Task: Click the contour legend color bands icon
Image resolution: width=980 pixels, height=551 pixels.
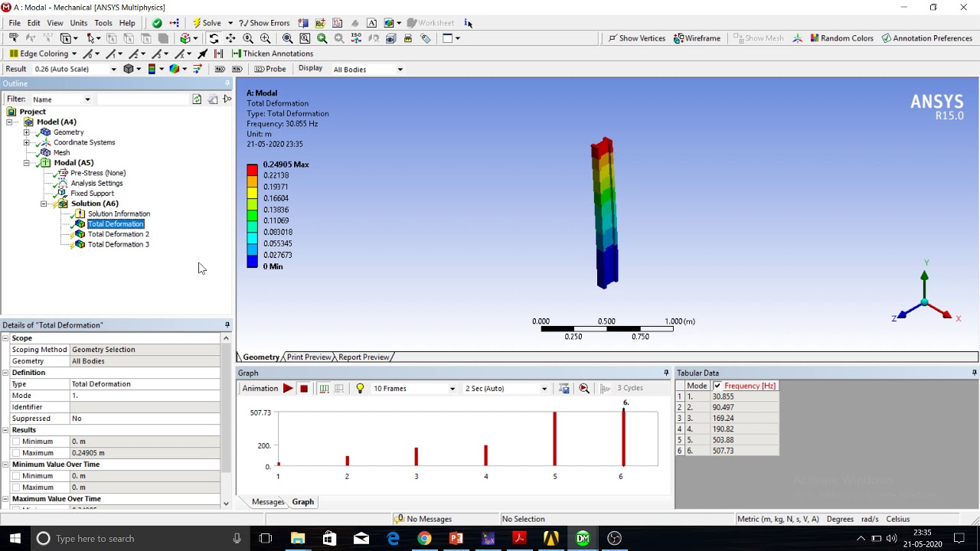Action: [152, 69]
